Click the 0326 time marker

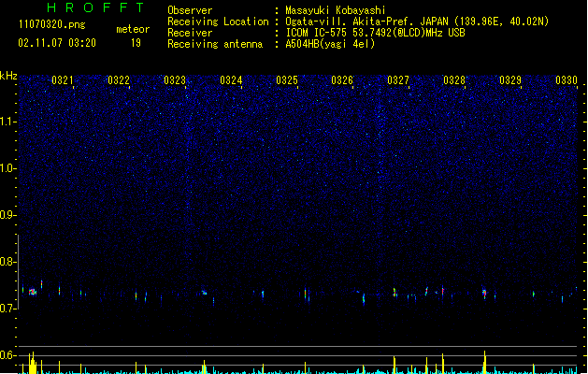pos(342,80)
